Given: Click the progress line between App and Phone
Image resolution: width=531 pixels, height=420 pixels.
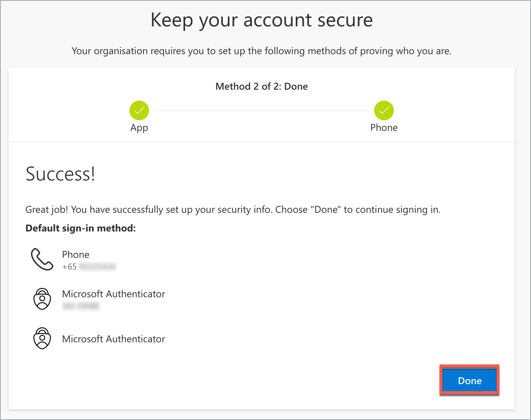Looking at the screenshot, I should 261,110.
